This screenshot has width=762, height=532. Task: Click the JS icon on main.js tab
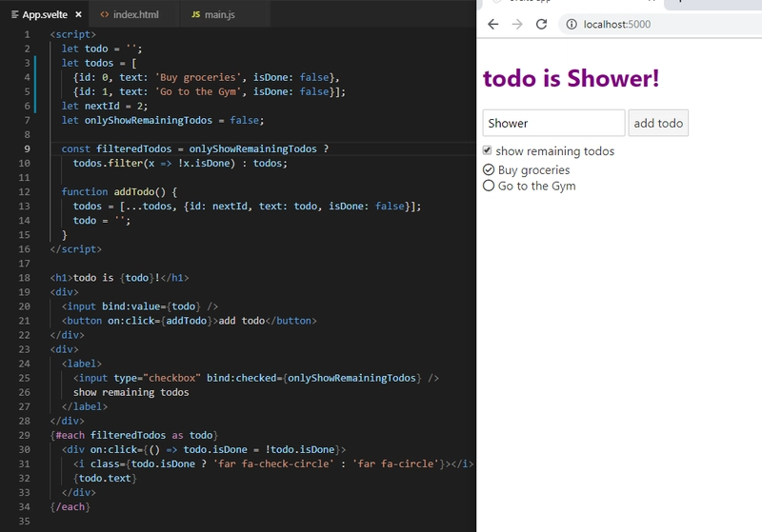195,15
